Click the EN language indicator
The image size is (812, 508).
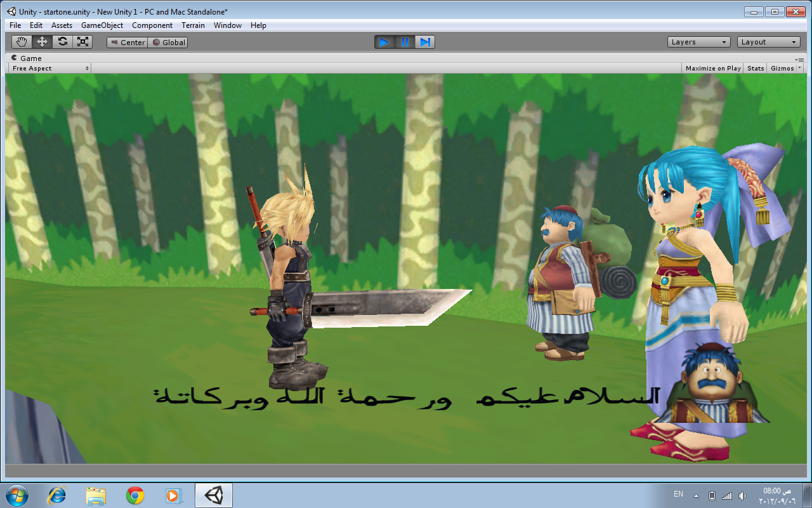tap(678, 494)
